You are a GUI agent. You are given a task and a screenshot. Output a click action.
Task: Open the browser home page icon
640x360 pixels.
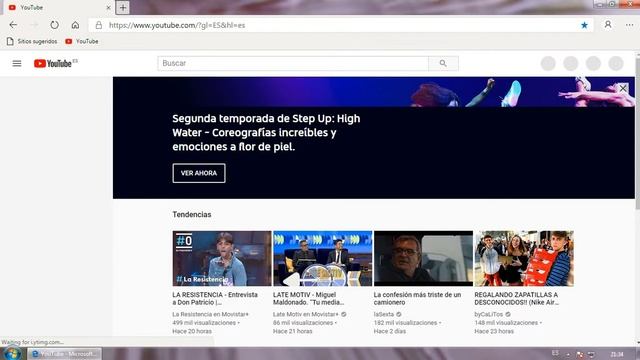(x=75, y=25)
